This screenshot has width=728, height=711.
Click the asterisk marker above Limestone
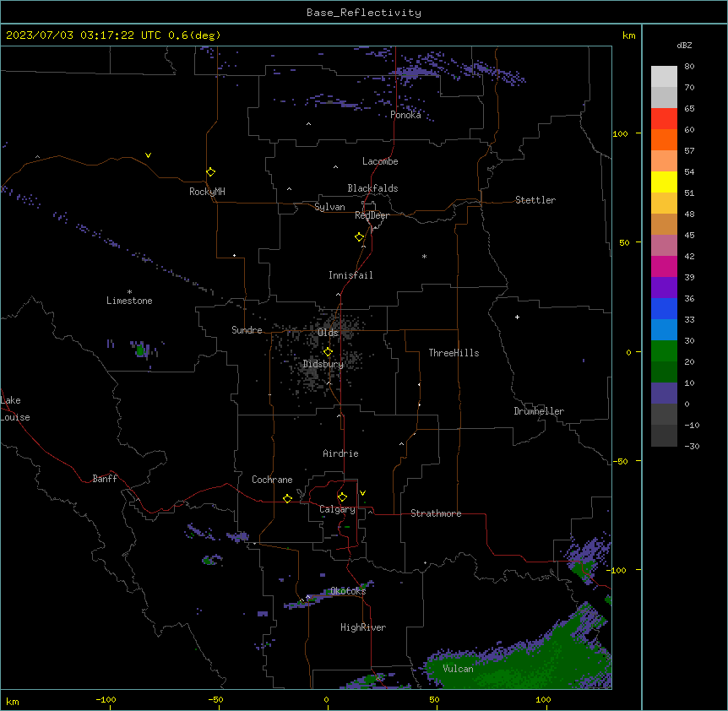(x=129, y=292)
